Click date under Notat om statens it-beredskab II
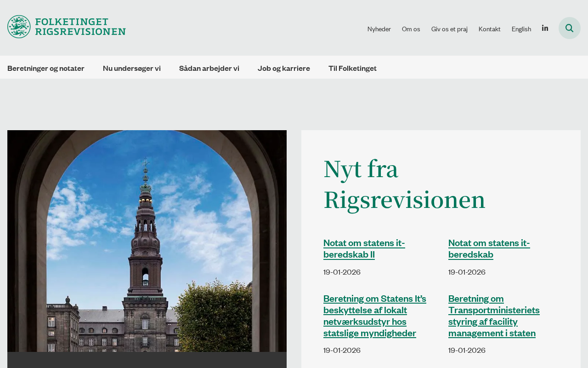Viewport: 588px width, 368px height. [342, 272]
